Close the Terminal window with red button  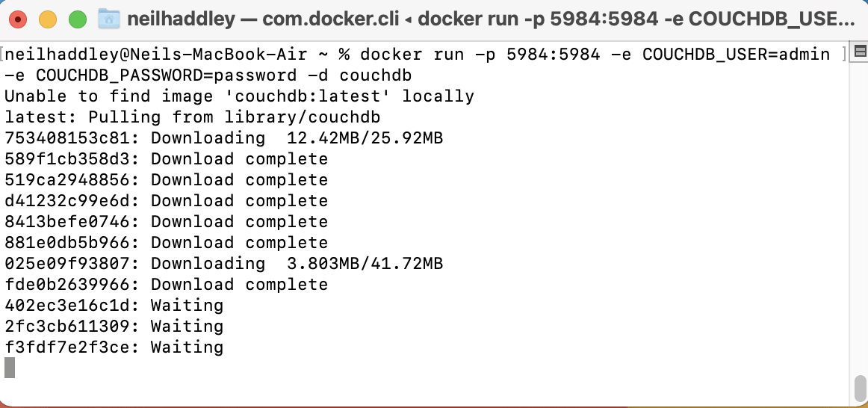tap(19, 19)
